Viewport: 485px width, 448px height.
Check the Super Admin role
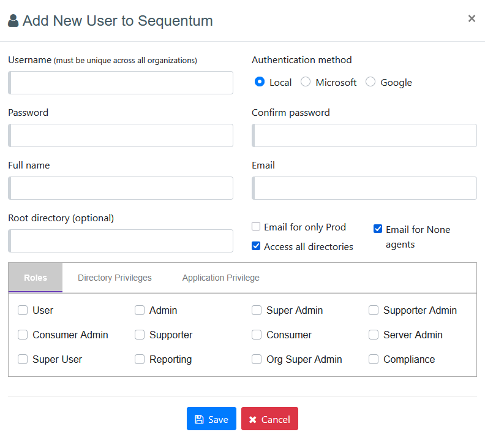(257, 310)
